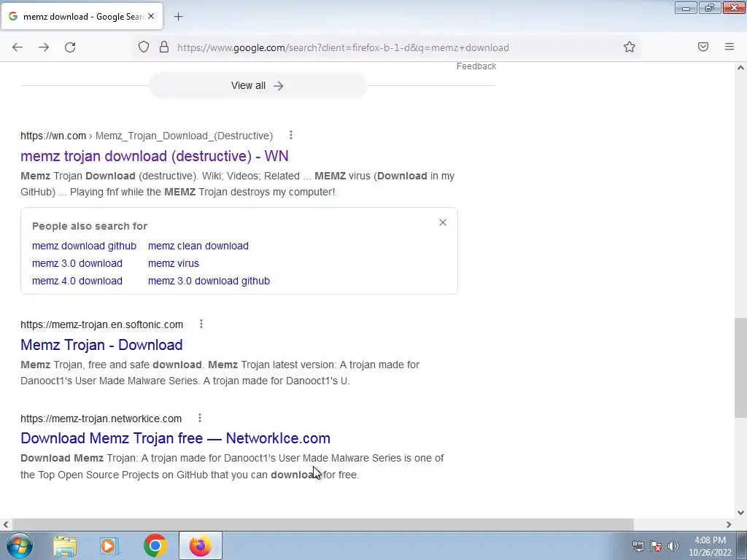Open Google Chrome from taskbar

(155, 545)
